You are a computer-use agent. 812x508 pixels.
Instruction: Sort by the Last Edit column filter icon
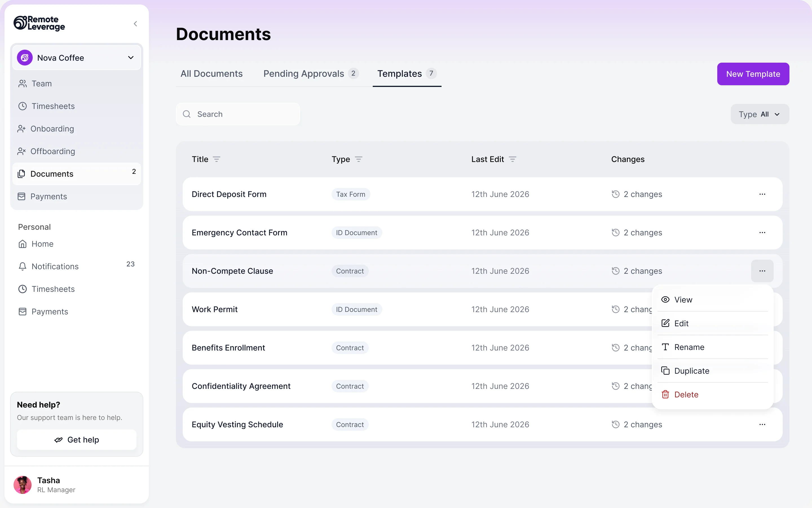click(512, 159)
